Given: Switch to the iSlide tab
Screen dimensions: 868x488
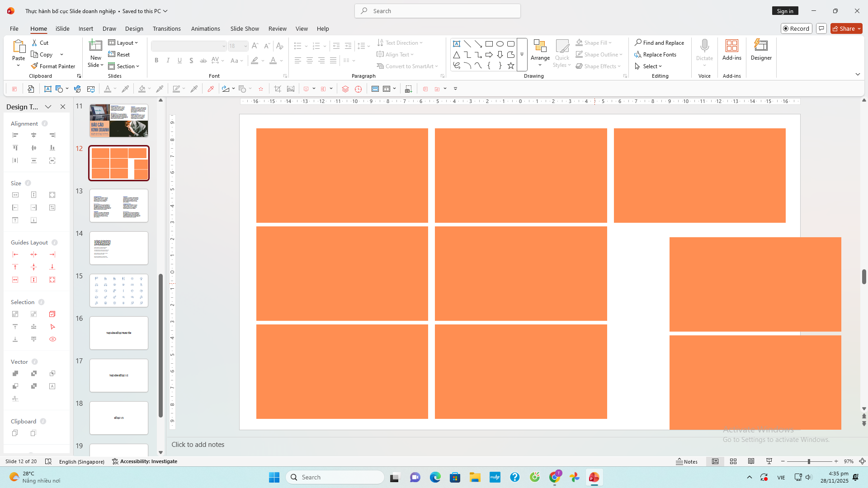Looking at the screenshot, I should click(x=62, y=28).
